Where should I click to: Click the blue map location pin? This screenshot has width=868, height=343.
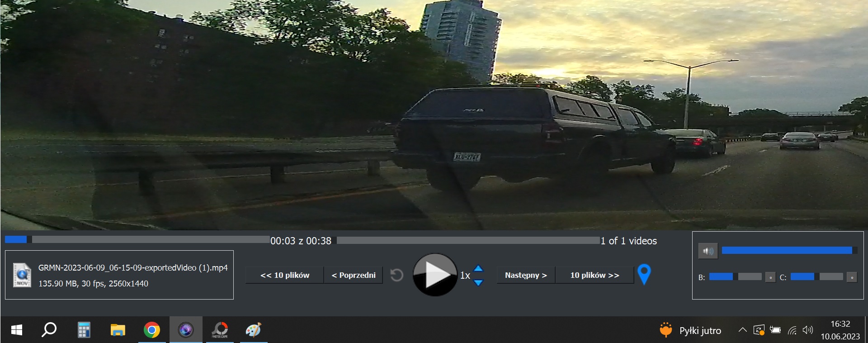pos(644,273)
